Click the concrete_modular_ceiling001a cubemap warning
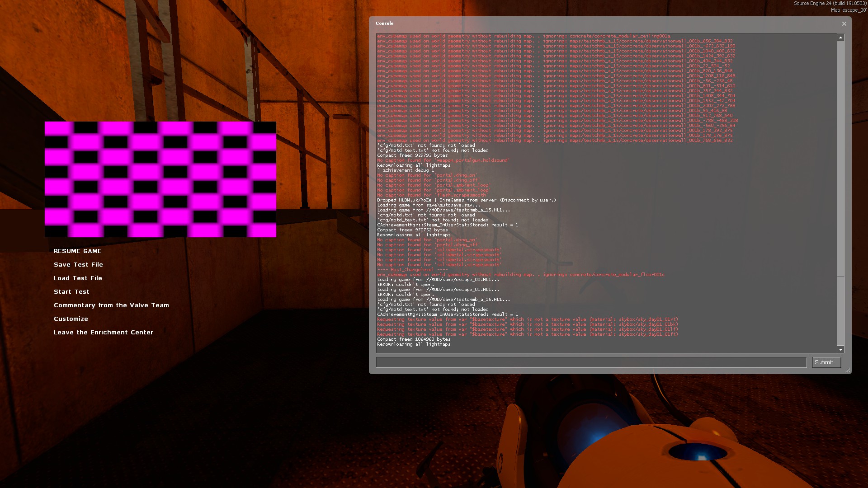The width and height of the screenshot is (868, 488). 524,36
